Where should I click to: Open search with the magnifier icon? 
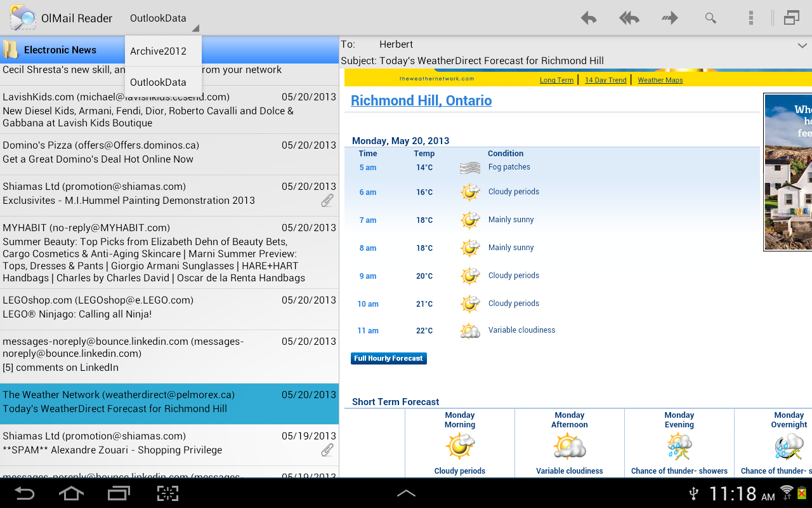click(x=710, y=18)
